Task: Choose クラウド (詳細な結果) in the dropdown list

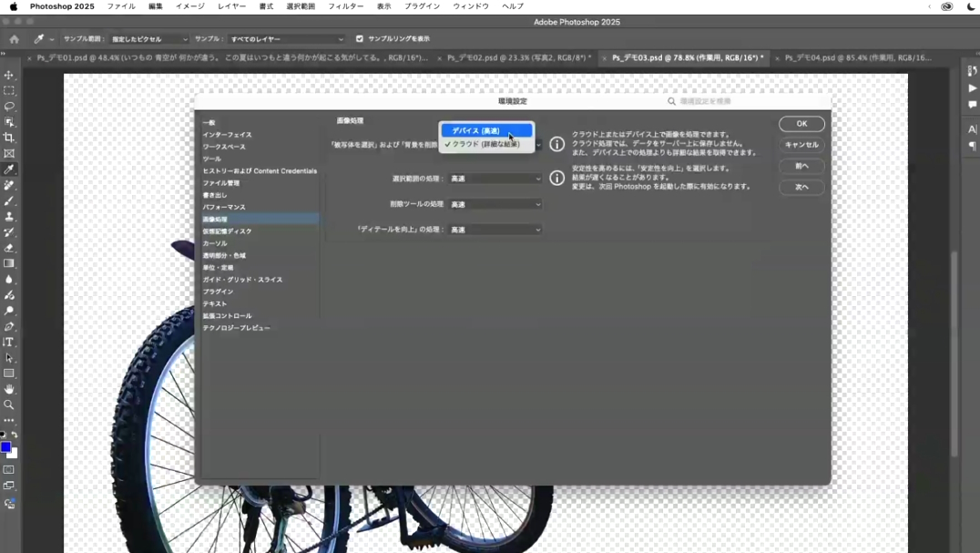Action: pos(487,144)
